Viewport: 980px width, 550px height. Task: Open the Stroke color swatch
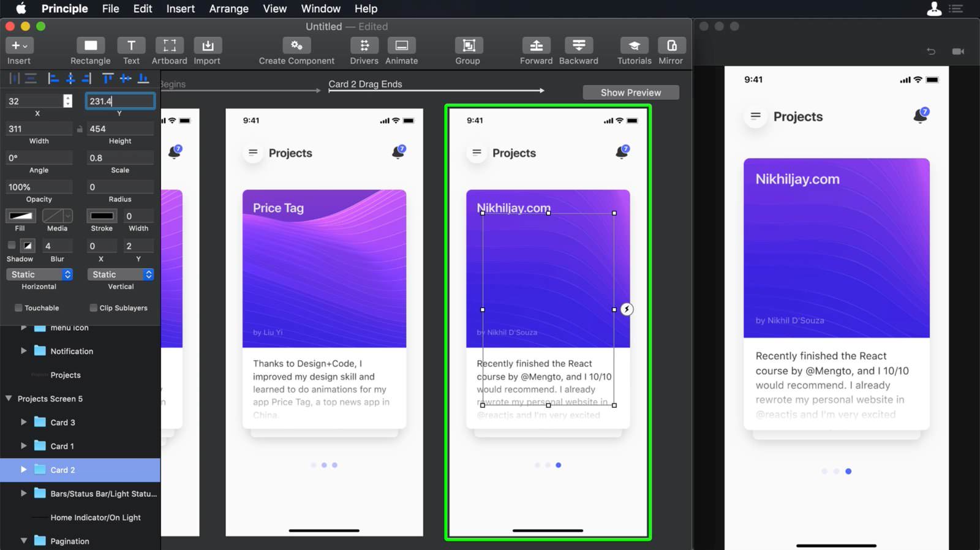[x=102, y=216]
